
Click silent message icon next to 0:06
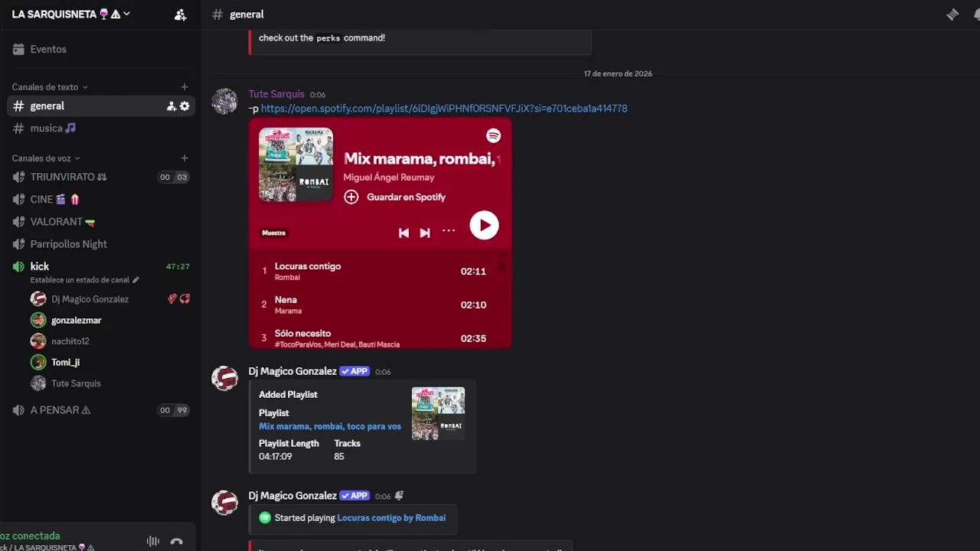pos(399,496)
